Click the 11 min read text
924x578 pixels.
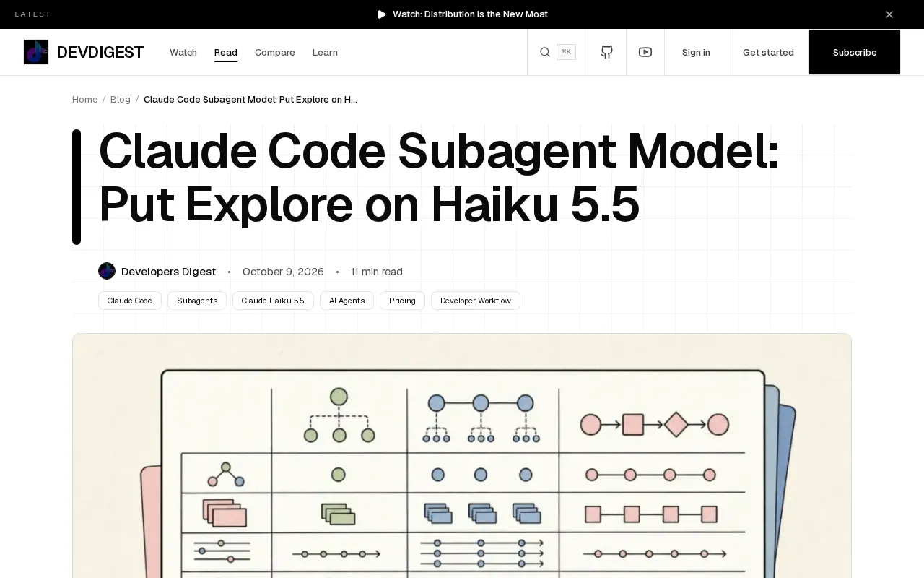[x=377, y=272]
